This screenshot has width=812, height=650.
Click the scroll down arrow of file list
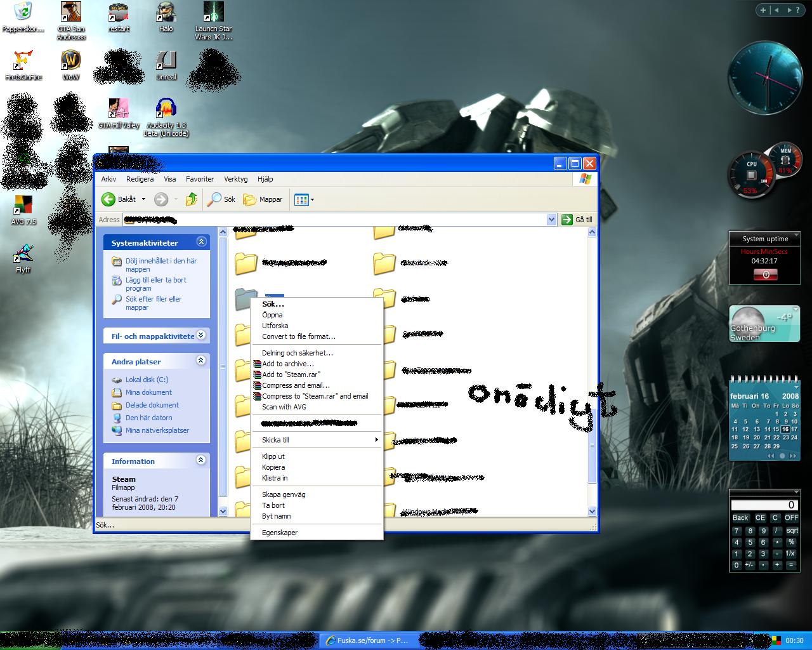click(x=592, y=511)
